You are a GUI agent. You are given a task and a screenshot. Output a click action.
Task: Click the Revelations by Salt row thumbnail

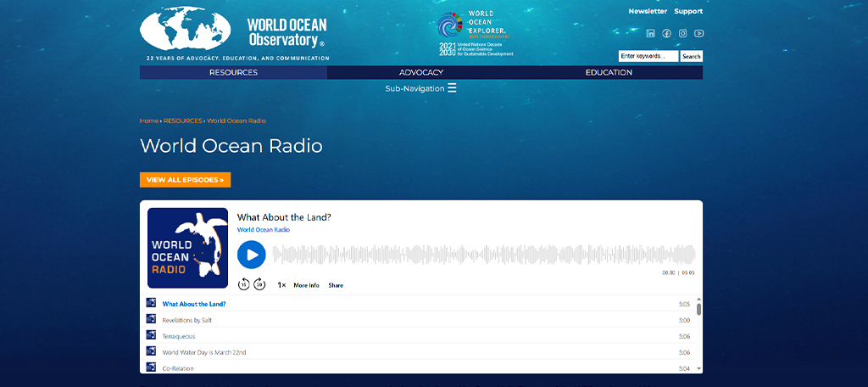coord(151,318)
